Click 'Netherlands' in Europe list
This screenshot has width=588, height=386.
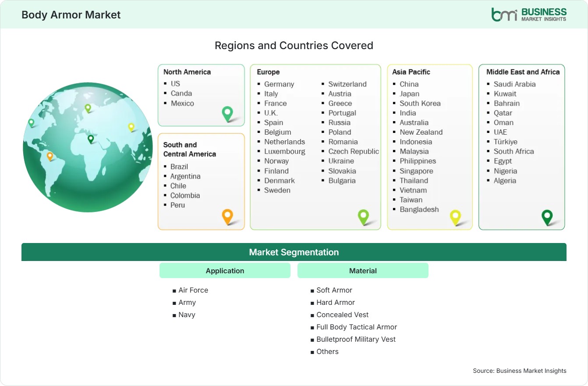(284, 142)
